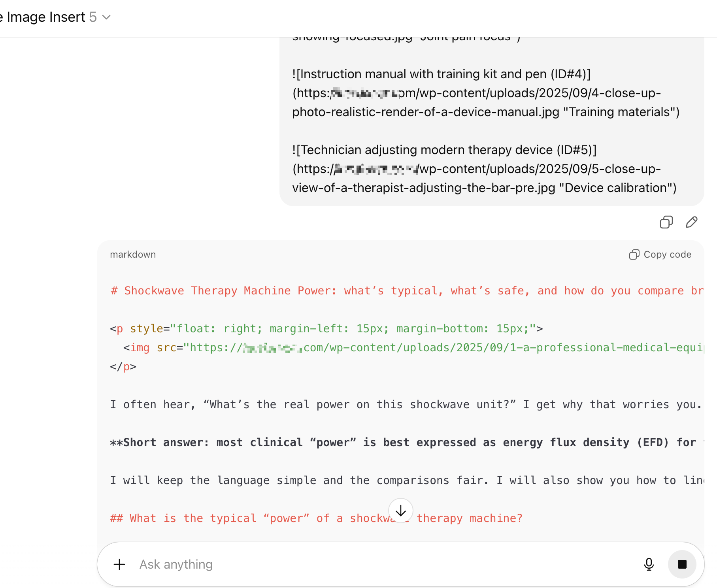Click the Instruction manual ID#4 image markdown text
The width and height of the screenshot is (717, 588).
[486, 93]
